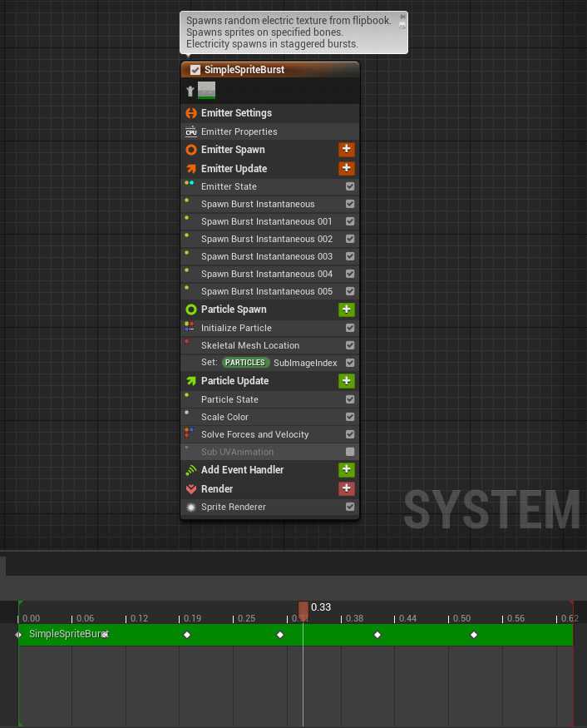
Task: Select the timeline keyframe near 0.42
Action: [377, 635]
